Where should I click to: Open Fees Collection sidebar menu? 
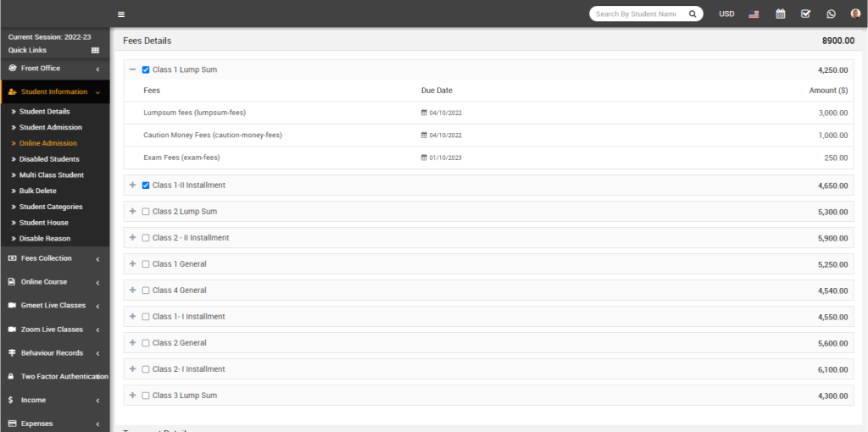click(x=54, y=258)
